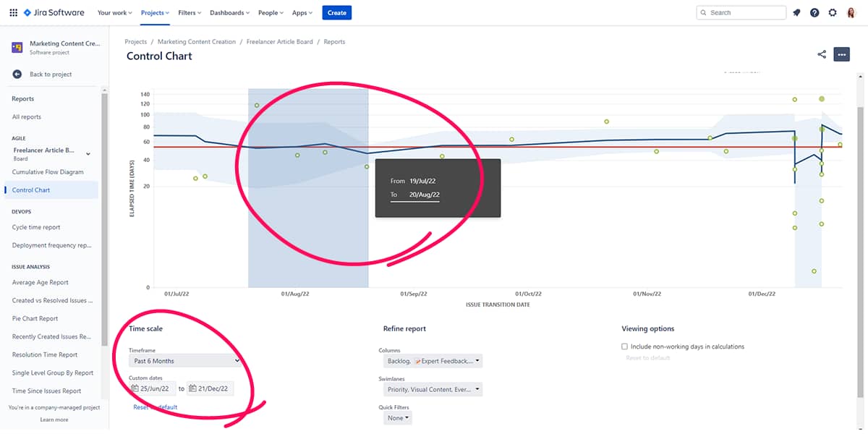
Task: Open the Filters menu
Action: pos(190,12)
